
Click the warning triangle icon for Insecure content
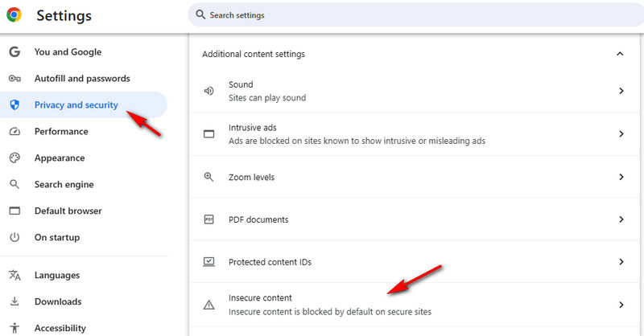208,305
